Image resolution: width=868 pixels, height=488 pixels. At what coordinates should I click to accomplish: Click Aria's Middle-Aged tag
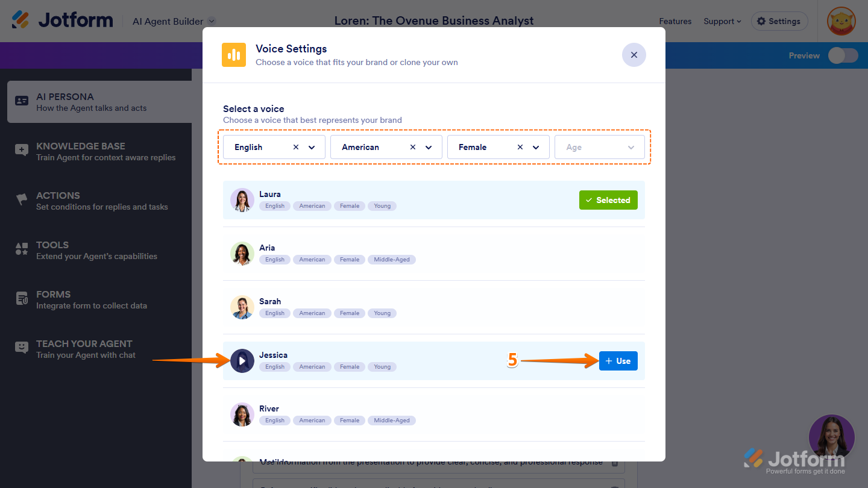[x=392, y=260]
